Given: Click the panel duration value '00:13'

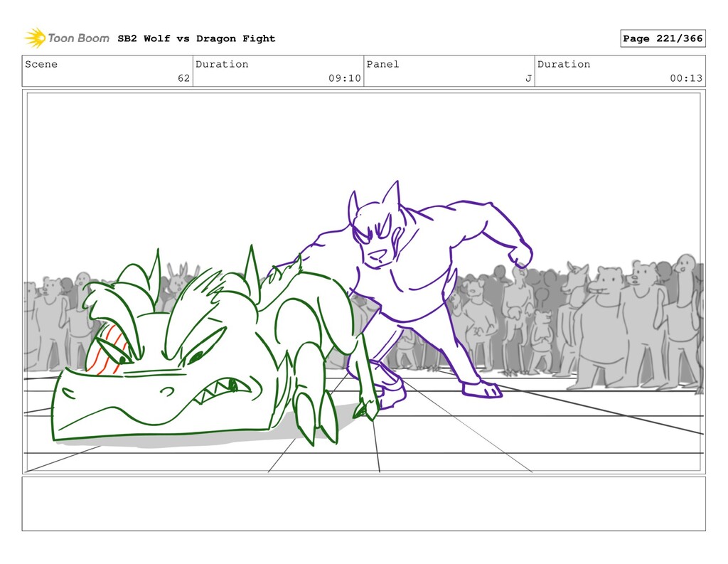Looking at the screenshot, I should point(686,78).
